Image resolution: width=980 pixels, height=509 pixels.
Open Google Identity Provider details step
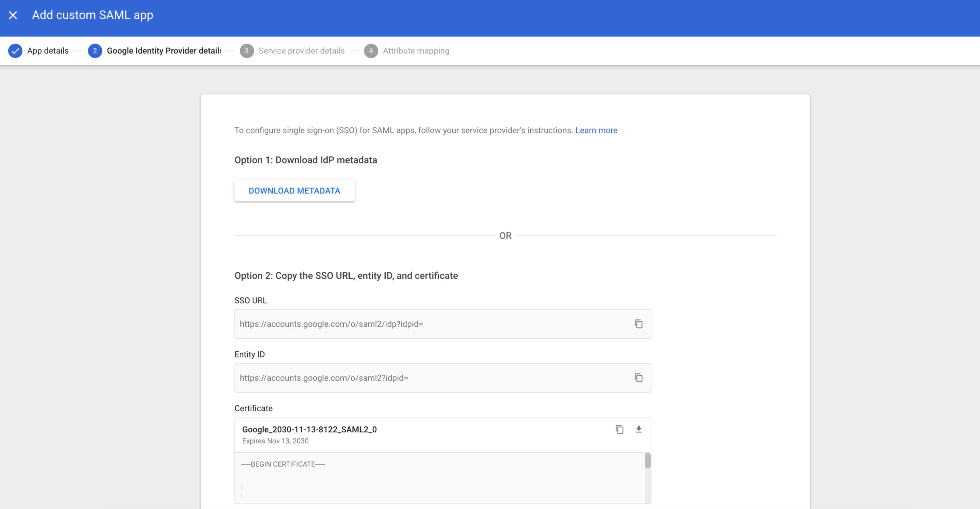[164, 51]
